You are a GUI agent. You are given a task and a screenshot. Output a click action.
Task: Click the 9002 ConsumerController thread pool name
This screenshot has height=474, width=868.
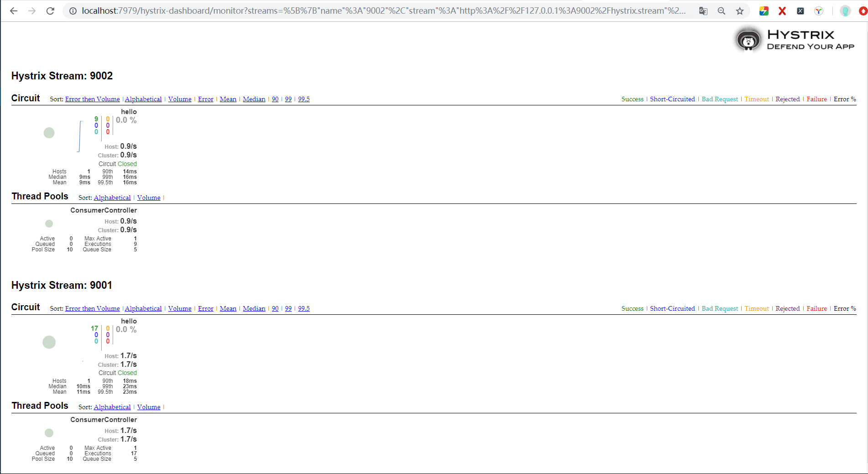coord(104,210)
